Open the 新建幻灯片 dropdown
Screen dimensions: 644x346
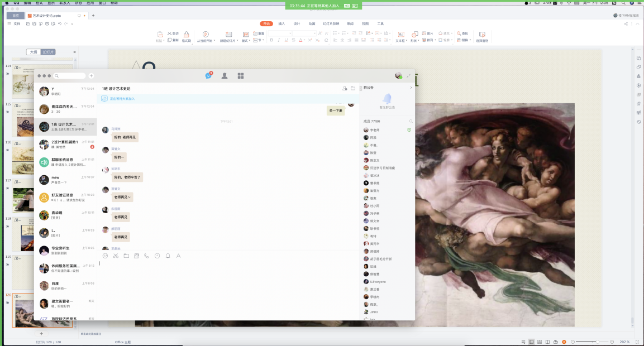[x=228, y=41]
